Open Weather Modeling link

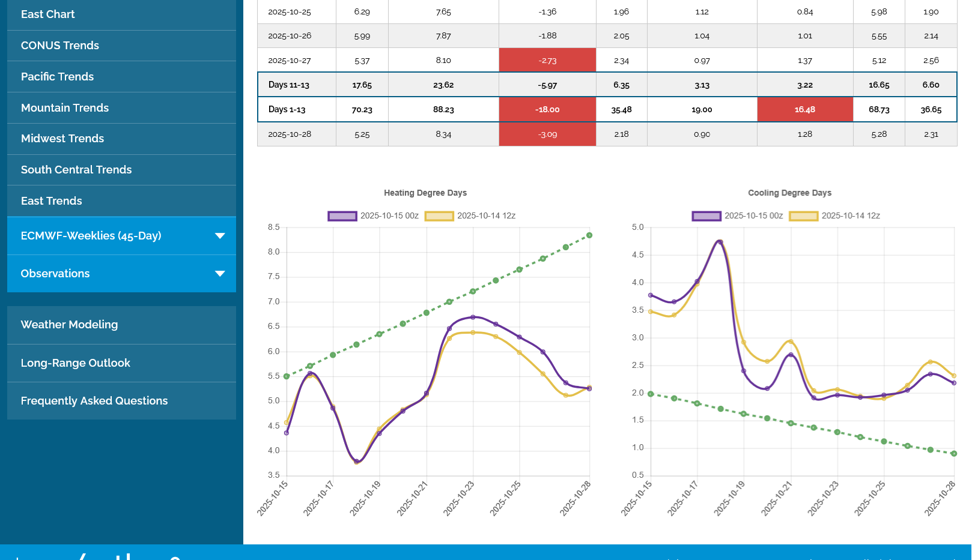pos(70,325)
